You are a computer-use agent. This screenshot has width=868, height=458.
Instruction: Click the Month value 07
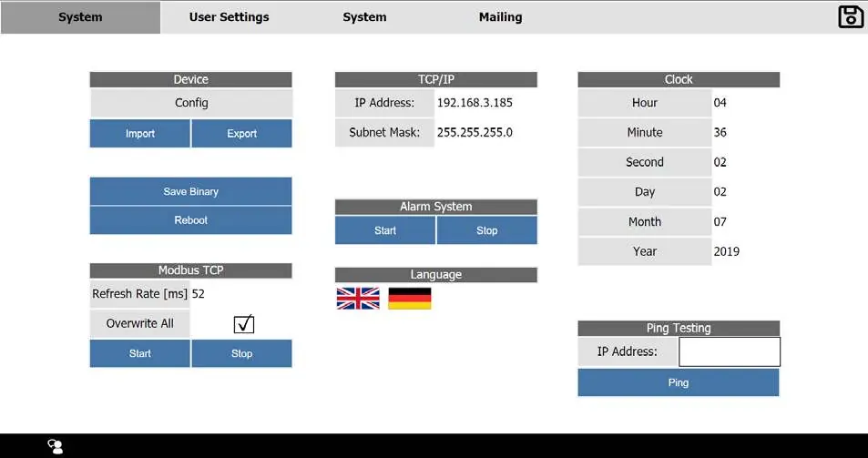pyautogui.click(x=720, y=222)
